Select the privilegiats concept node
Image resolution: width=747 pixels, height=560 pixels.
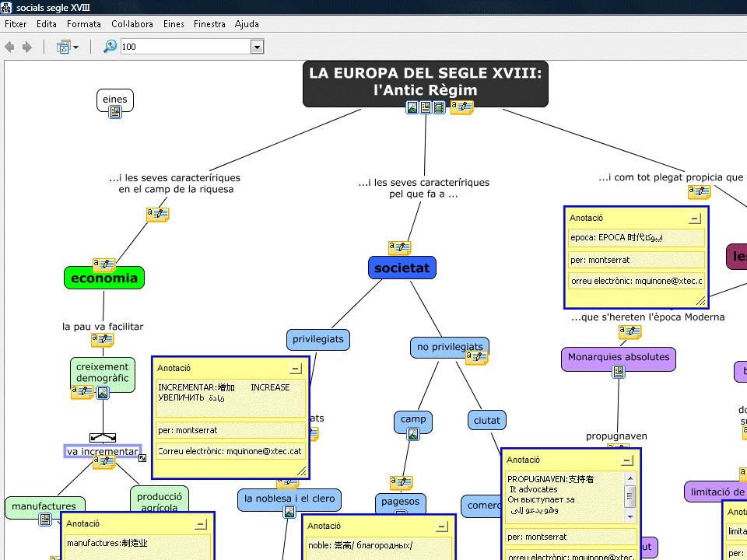(x=317, y=339)
